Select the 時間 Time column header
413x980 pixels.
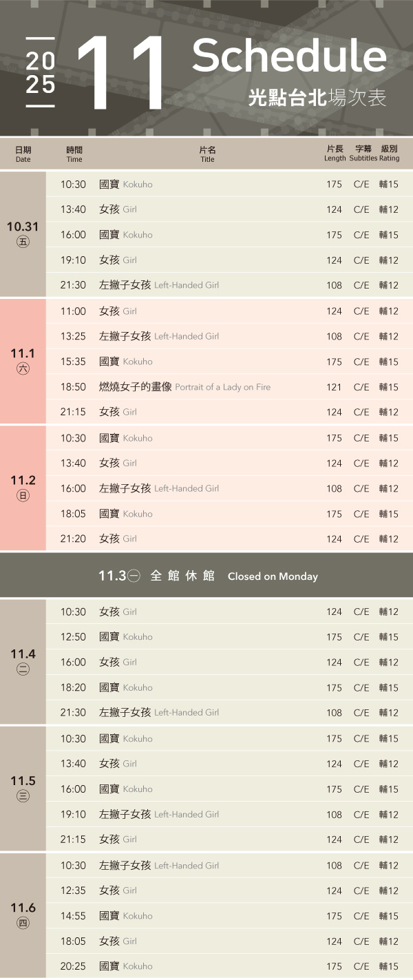(x=74, y=154)
